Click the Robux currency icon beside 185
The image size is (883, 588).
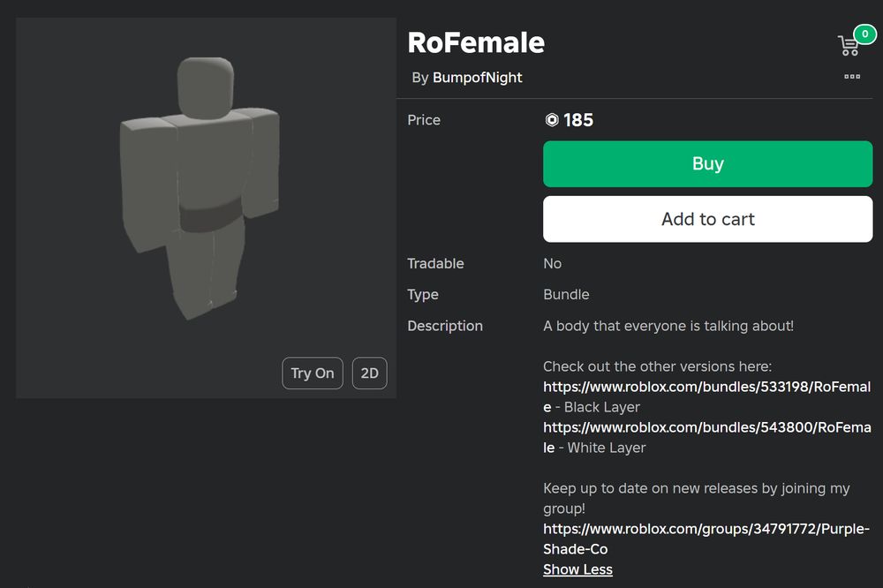pyautogui.click(x=552, y=120)
